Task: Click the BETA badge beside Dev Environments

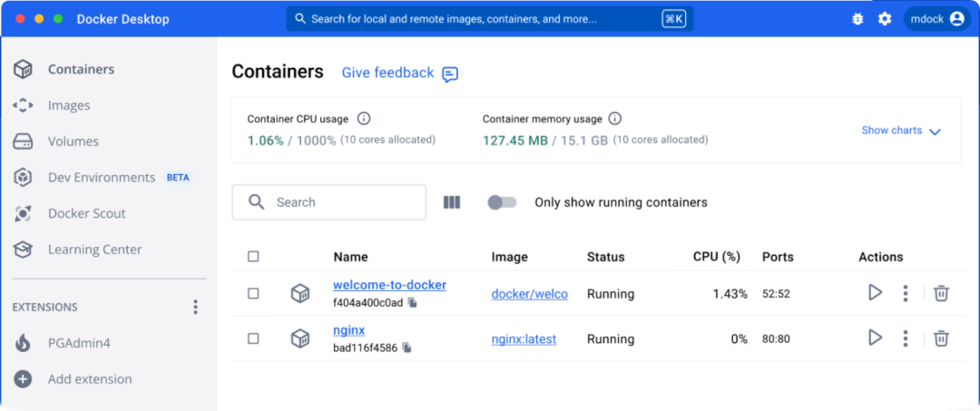Action: (x=178, y=178)
